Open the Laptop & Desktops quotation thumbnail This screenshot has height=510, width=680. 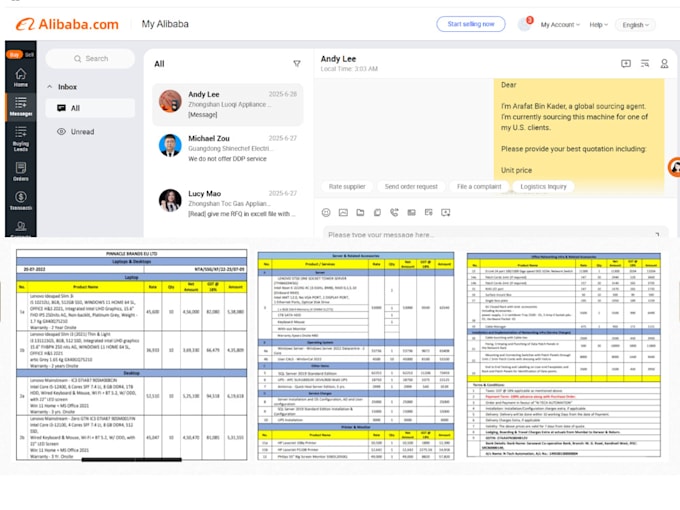tap(131, 354)
